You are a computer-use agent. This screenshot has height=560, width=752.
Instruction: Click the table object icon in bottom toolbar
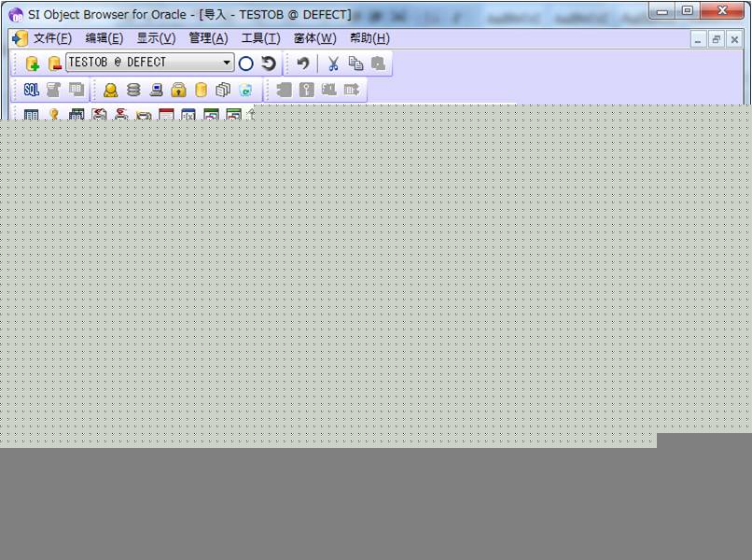(31, 115)
